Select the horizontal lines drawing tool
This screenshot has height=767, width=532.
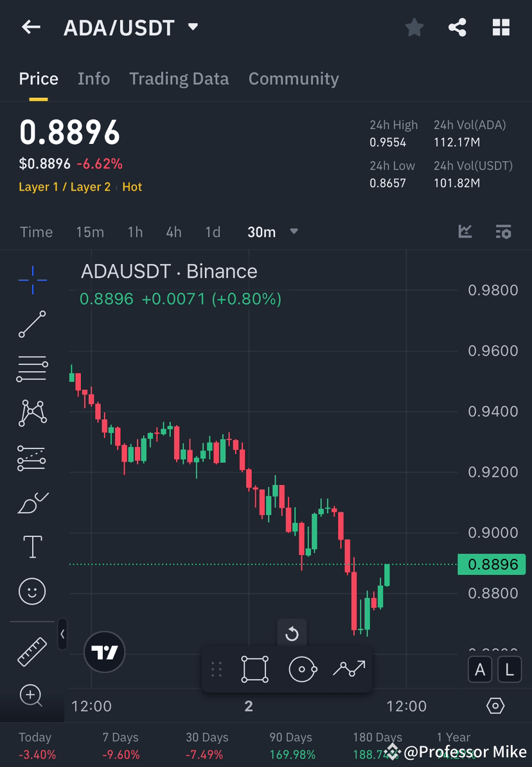32,368
